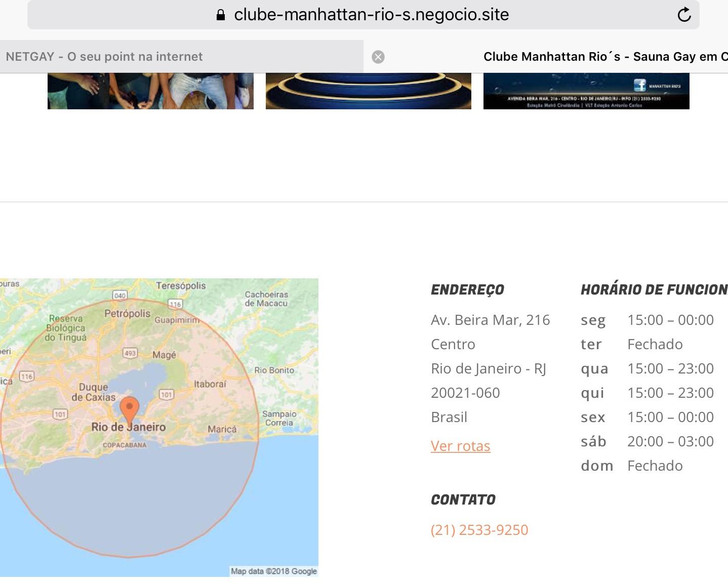Click the CONTATO heading
The height and width of the screenshot is (585, 728).
[x=463, y=500]
